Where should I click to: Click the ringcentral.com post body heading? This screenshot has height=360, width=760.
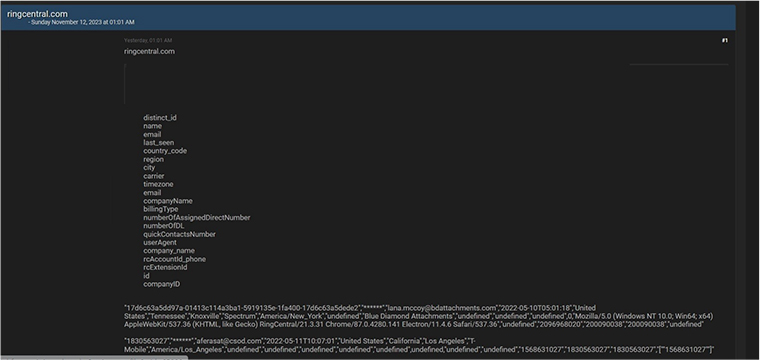149,51
